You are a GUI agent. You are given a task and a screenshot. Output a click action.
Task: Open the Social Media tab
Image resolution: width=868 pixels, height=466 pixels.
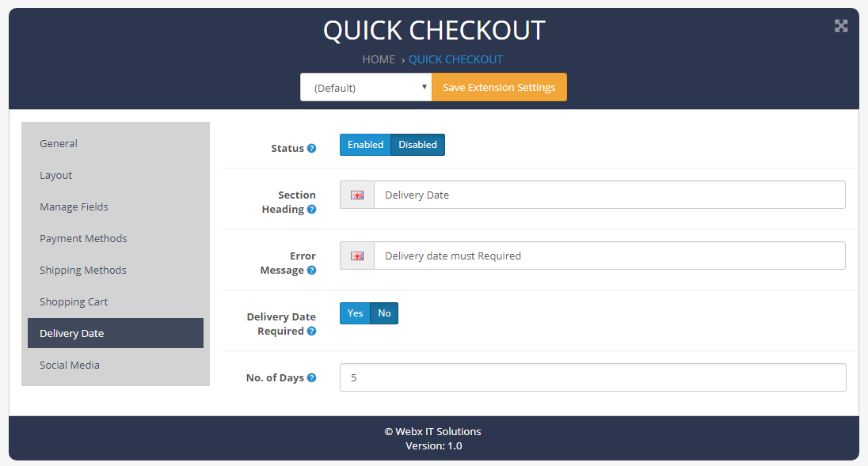(x=116, y=365)
